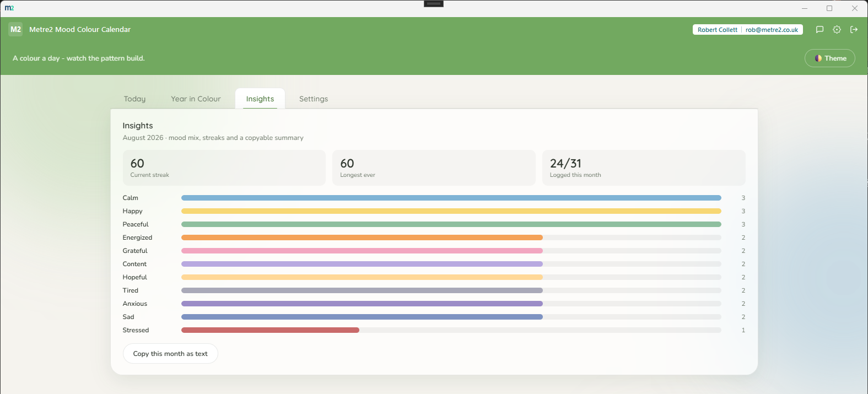
Task: Click the peach Hopeful mood bar
Action: (362, 277)
